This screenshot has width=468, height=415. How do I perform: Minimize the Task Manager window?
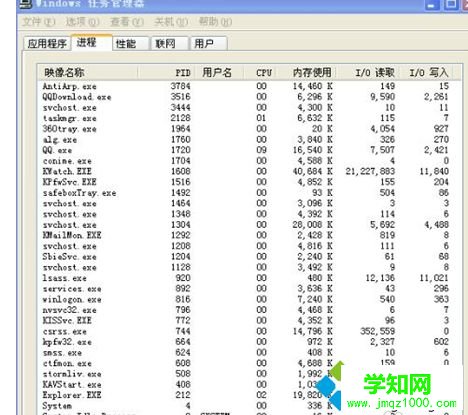click(432, 5)
